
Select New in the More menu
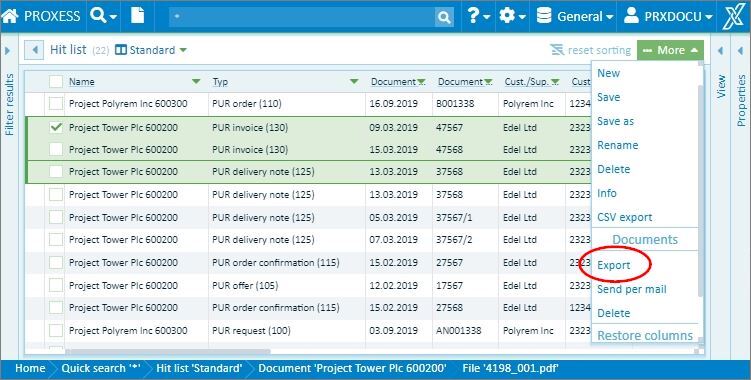608,73
